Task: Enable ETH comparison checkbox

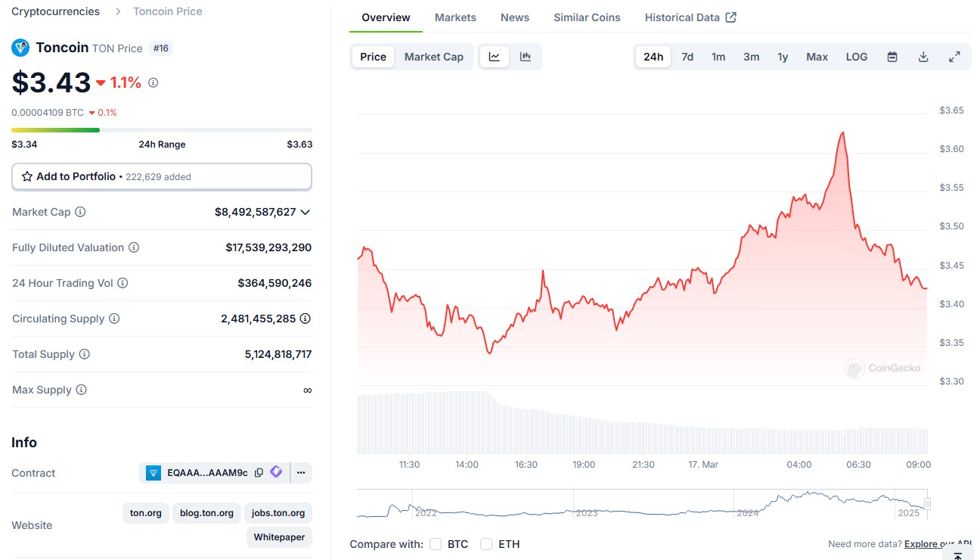Action: [486, 544]
